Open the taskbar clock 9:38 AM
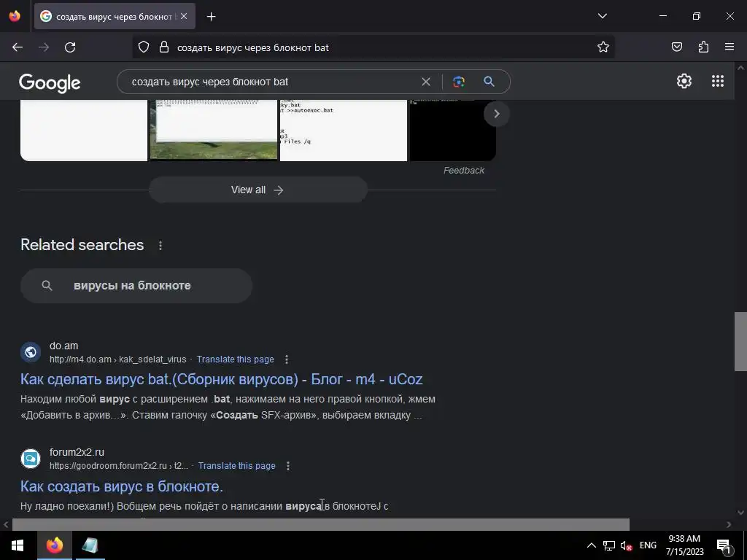 684,545
